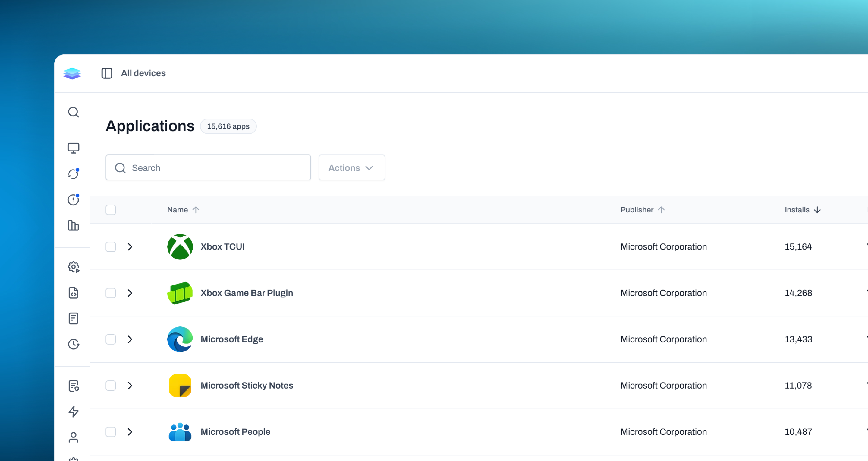
Task: Open the sidebar search magnifier icon
Action: click(x=74, y=112)
